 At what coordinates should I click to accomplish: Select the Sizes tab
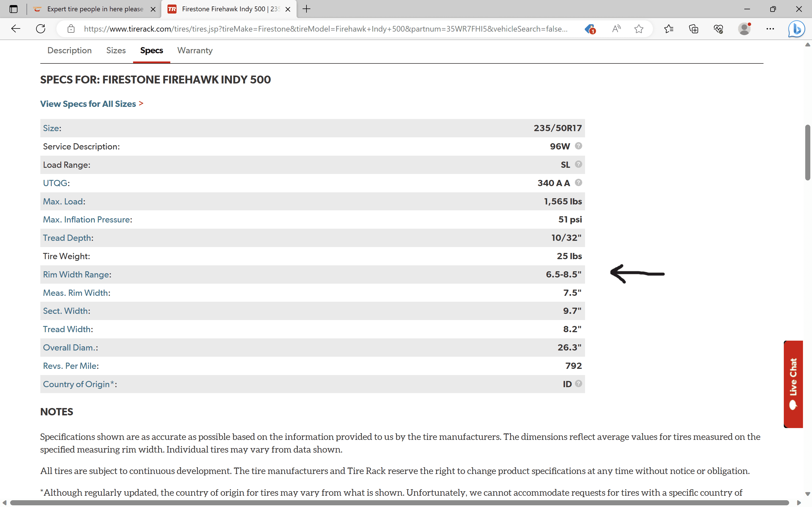coord(116,50)
